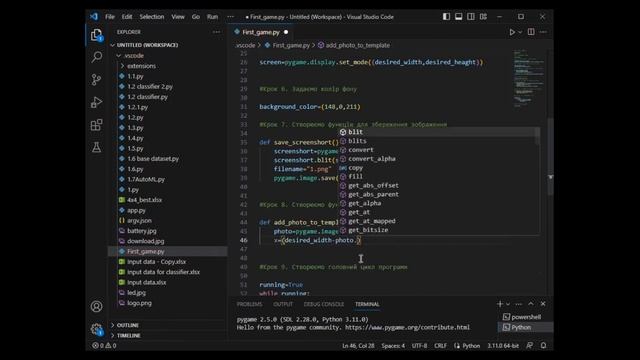Show errors and warnings status item
Viewport: 640px width, 360px height.
coord(104,345)
